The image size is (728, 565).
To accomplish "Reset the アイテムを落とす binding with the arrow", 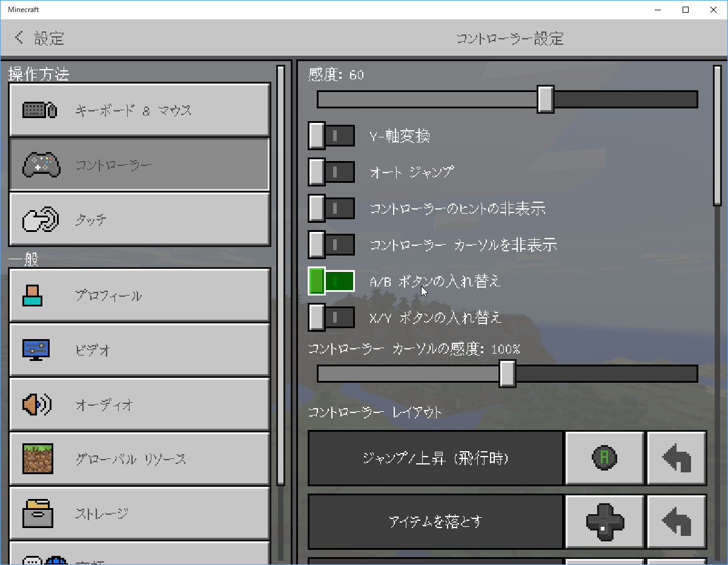I will pos(677,522).
